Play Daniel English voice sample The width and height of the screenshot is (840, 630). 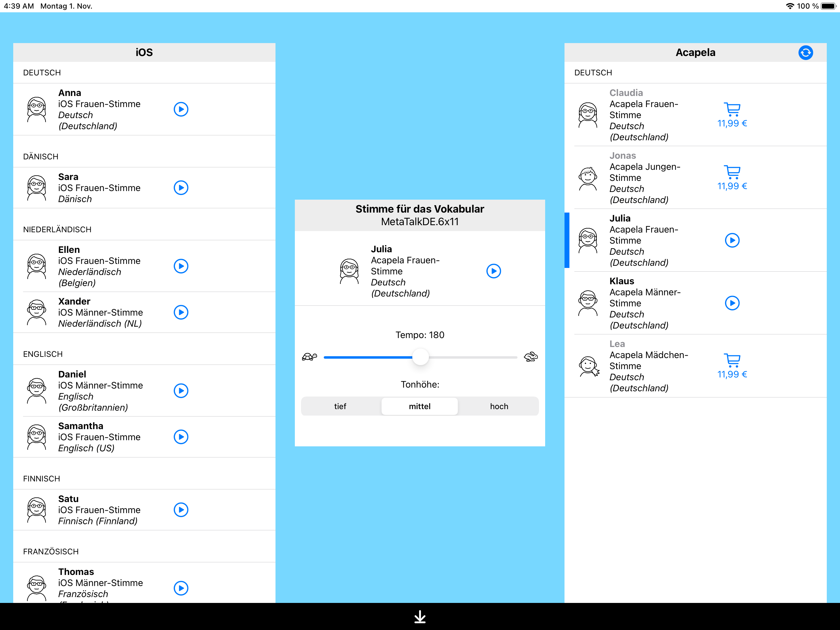click(x=181, y=391)
